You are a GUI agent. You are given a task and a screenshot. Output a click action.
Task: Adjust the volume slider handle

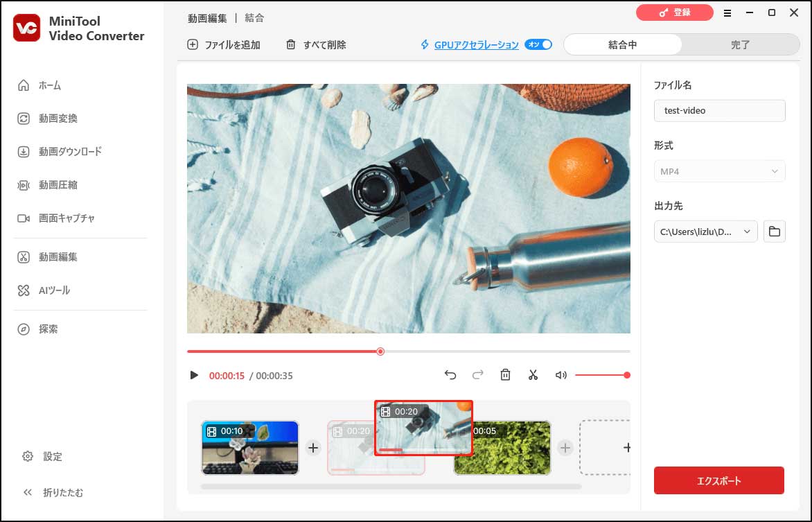[626, 375]
